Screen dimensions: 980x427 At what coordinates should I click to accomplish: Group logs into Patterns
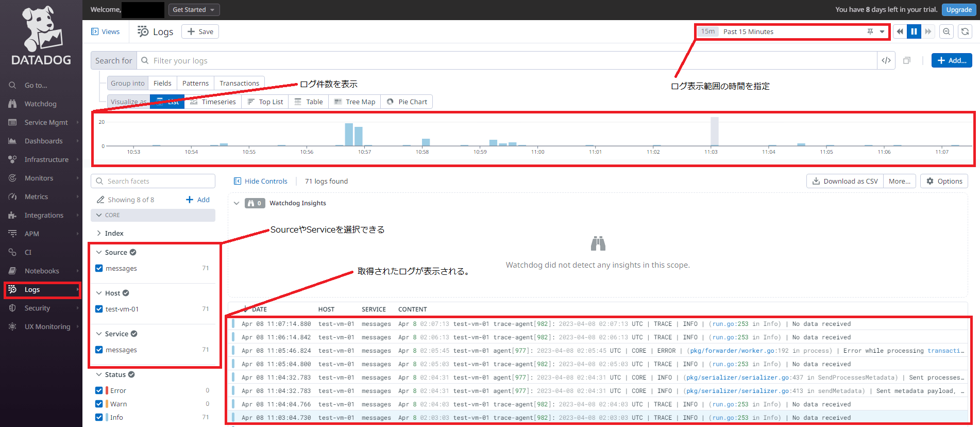pos(195,83)
